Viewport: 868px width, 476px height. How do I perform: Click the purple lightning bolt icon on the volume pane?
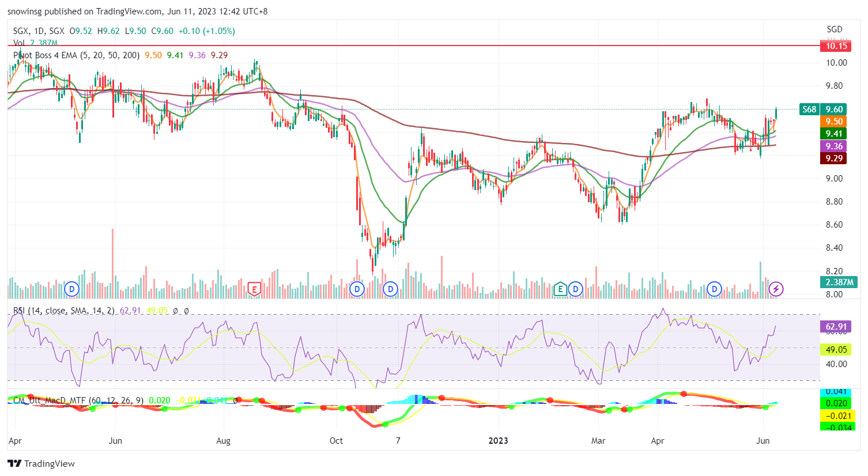776,289
